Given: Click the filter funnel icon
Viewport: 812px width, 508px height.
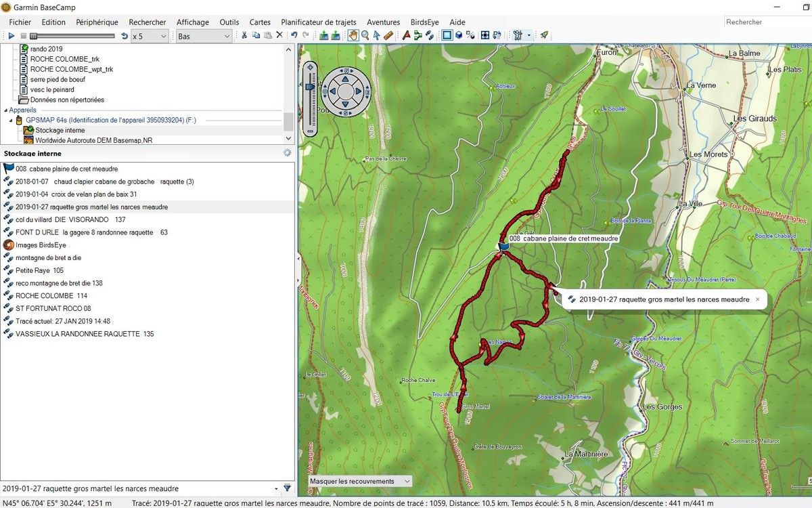Looking at the screenshot, I should coord(287,488).
